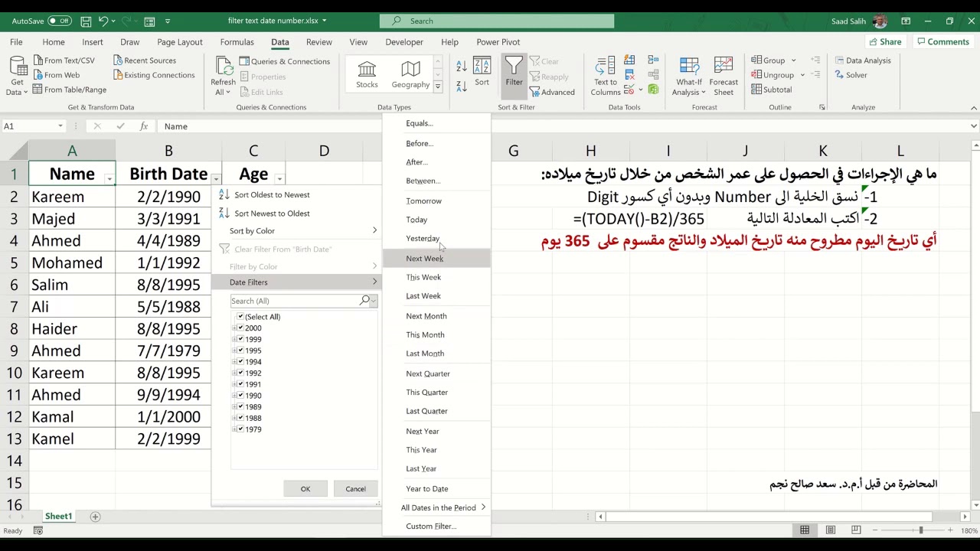Click the filter Search (All) field

(304, 301)
